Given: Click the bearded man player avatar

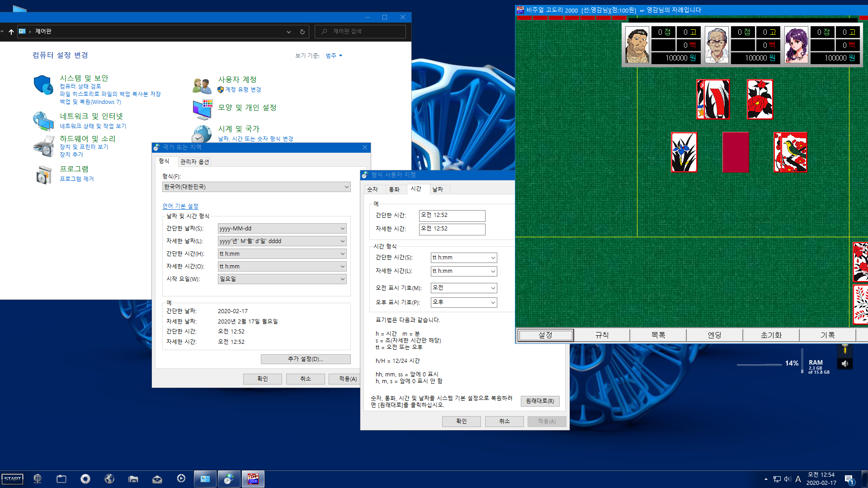Looking at the screenshot, I should tap(637, 45).
